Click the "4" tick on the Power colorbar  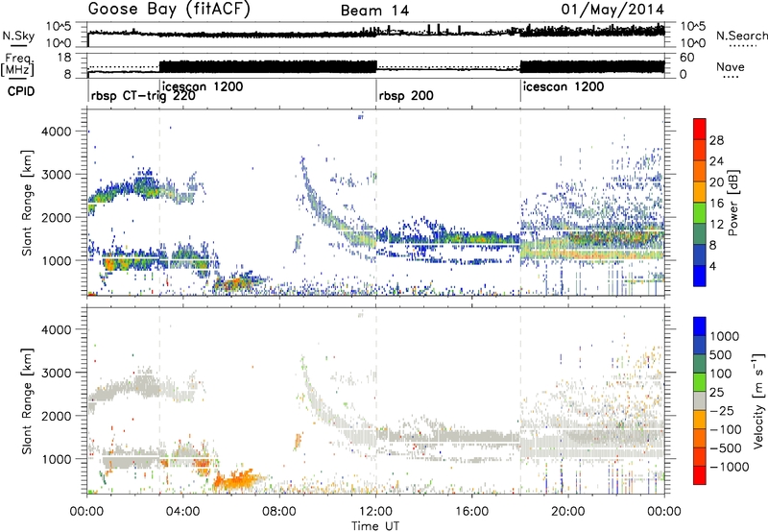713,266
